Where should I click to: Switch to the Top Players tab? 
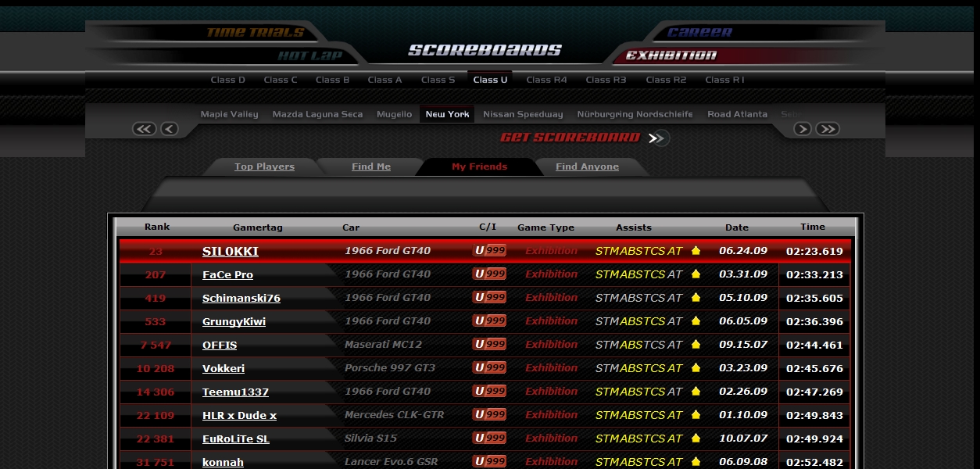click(x=264, y=166)
